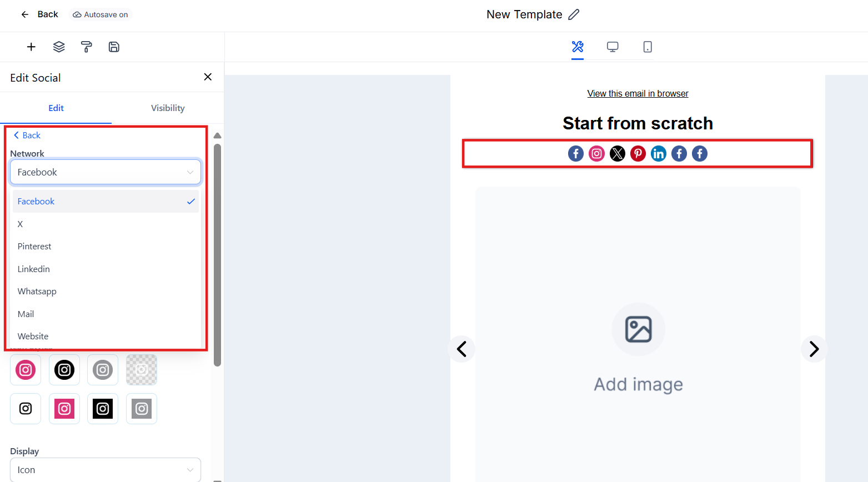Click panel scrollbar up arrow
This screenshot has height=482, width=868.
[218, 135]
